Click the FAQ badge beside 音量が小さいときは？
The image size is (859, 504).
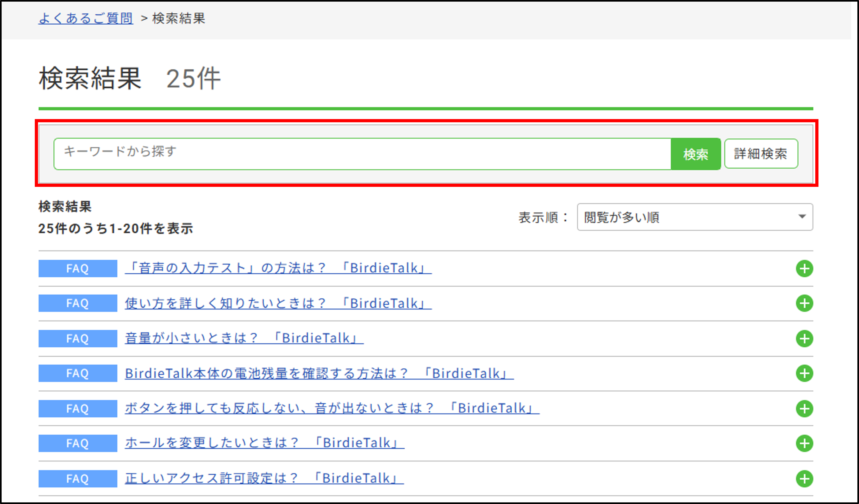(x=78, y=338)
